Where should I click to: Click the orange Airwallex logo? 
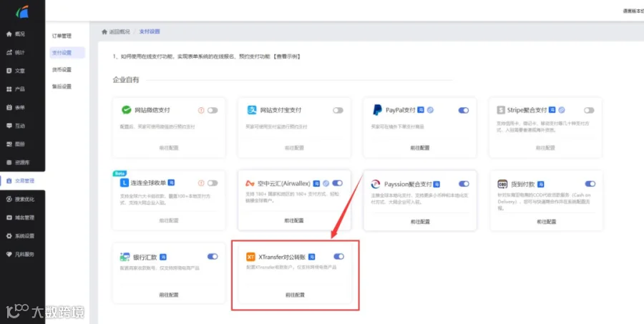(250, 183)
